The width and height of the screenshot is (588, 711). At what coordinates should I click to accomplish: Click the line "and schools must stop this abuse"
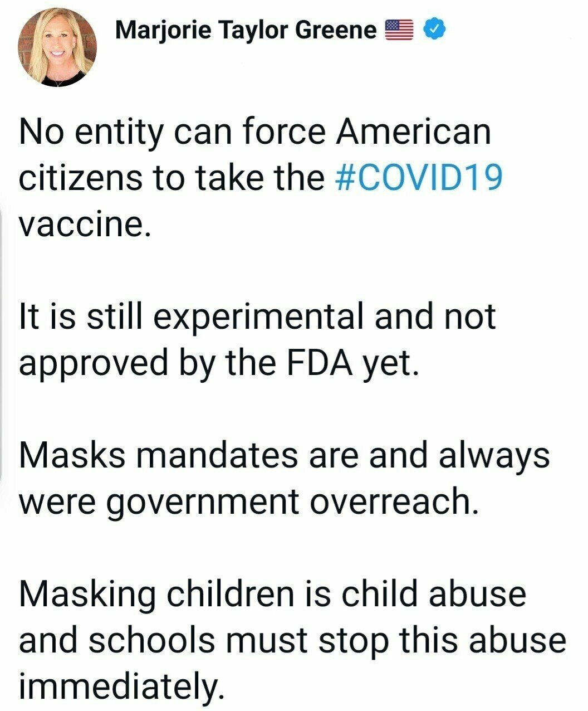click(292, 640)
